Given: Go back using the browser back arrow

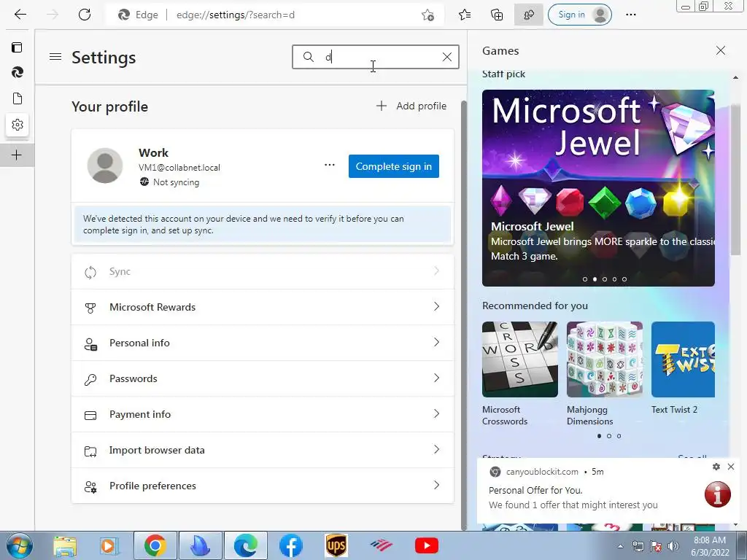Looking at the screenshot, I should coord(20,15).
